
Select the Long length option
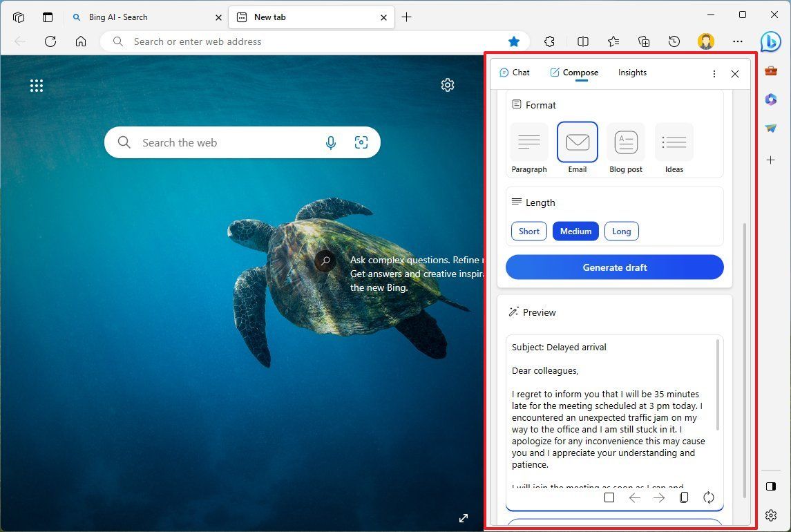click(x=621, y=231)
